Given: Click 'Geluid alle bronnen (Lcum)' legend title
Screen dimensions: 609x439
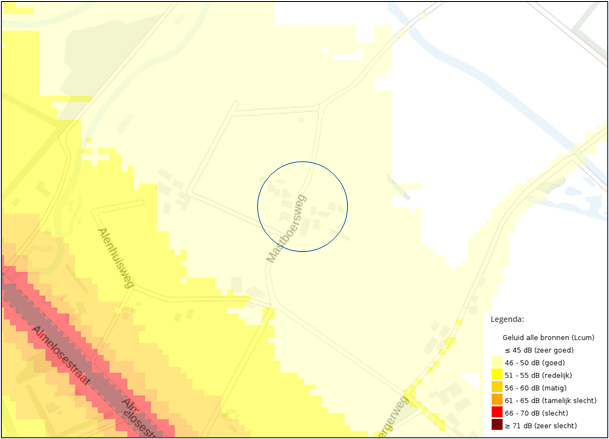Looking at the screenshot, I should (548, 337).
